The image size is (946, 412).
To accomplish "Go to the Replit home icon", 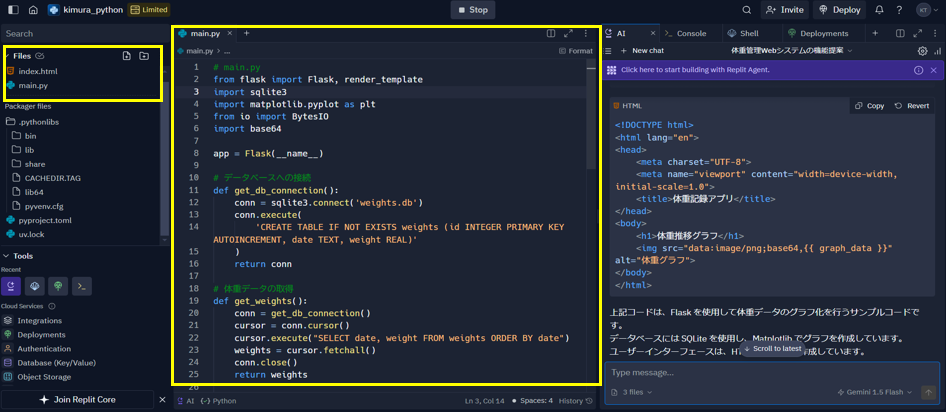I will pyautogui.click(x=33, y=10).
